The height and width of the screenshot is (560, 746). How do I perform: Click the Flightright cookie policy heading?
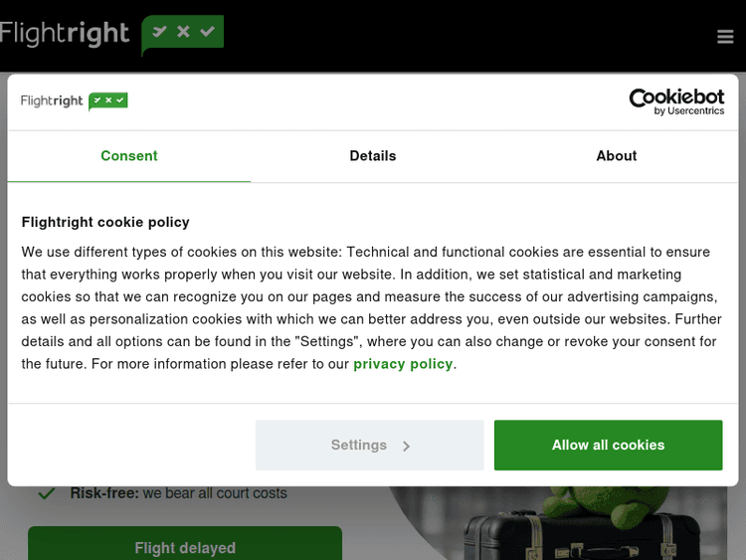pos(105,222)
